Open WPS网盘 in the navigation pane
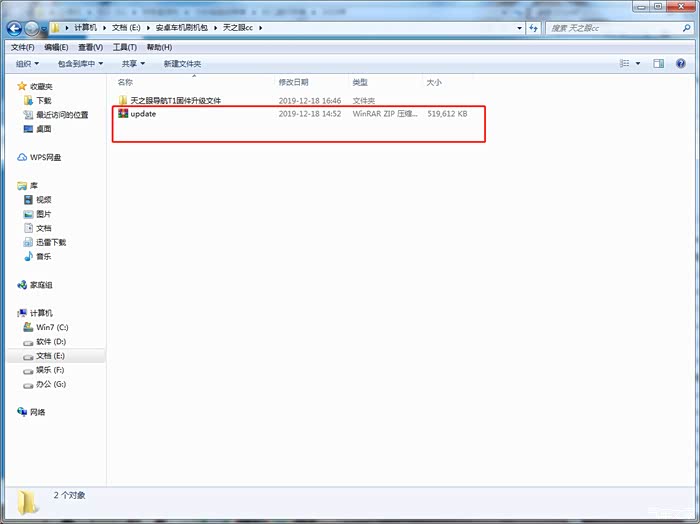The image size is (700, 524). 45,157
